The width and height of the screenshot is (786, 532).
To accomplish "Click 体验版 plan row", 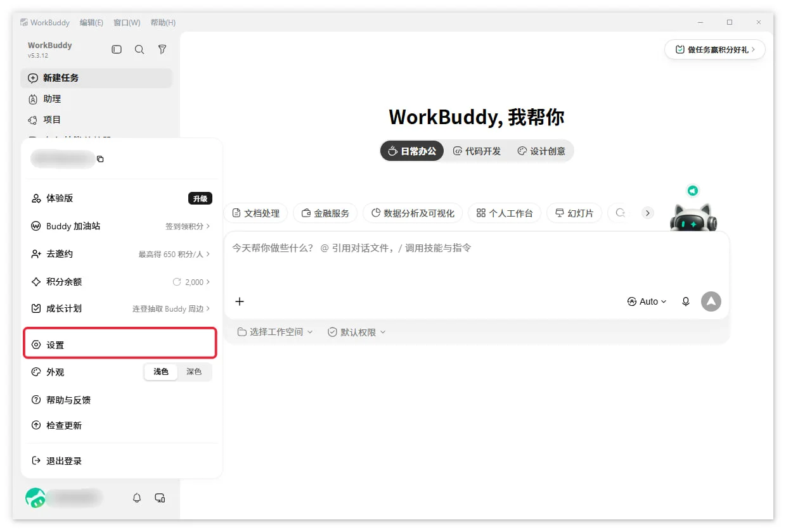I will pyautogui.click(x=121, y=198).
